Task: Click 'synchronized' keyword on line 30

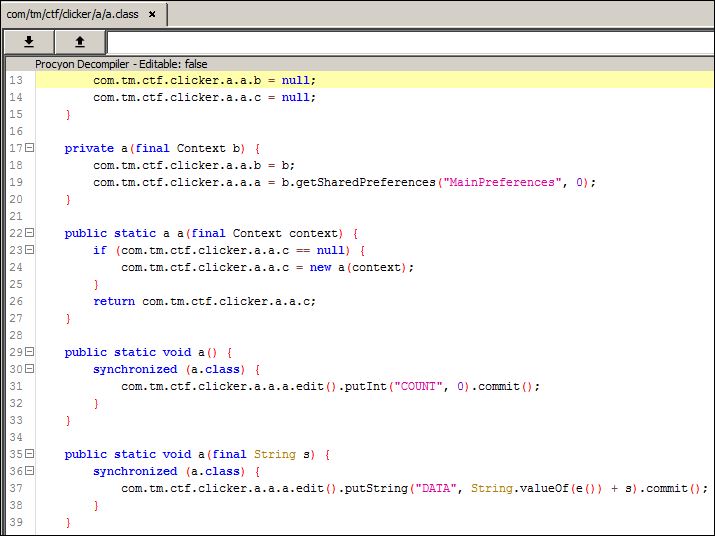Action: pos(135,369)
